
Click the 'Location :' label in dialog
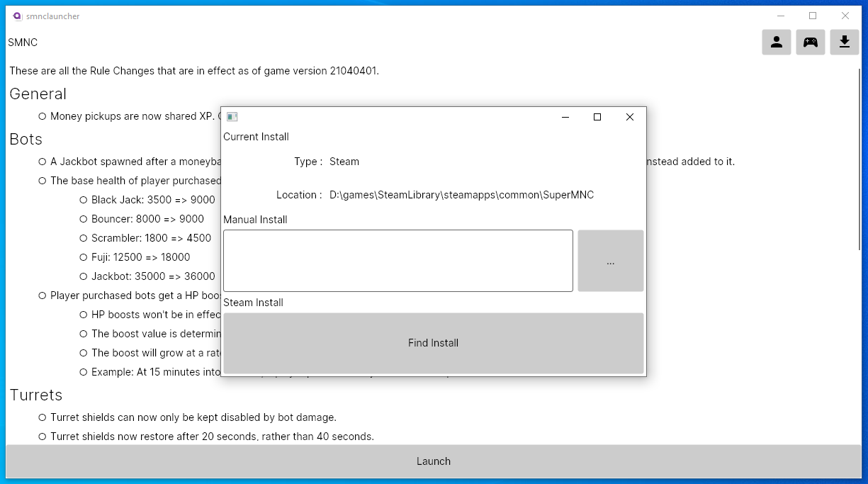(x=299, y=195)
